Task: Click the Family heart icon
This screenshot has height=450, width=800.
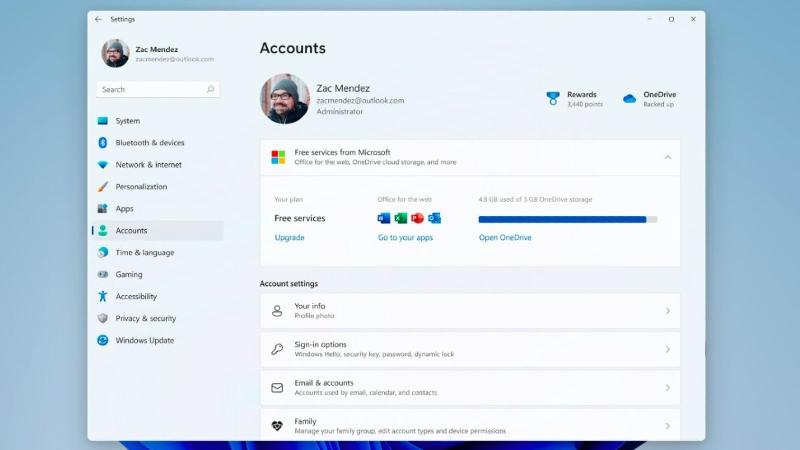Action: [x=277, y=426]
